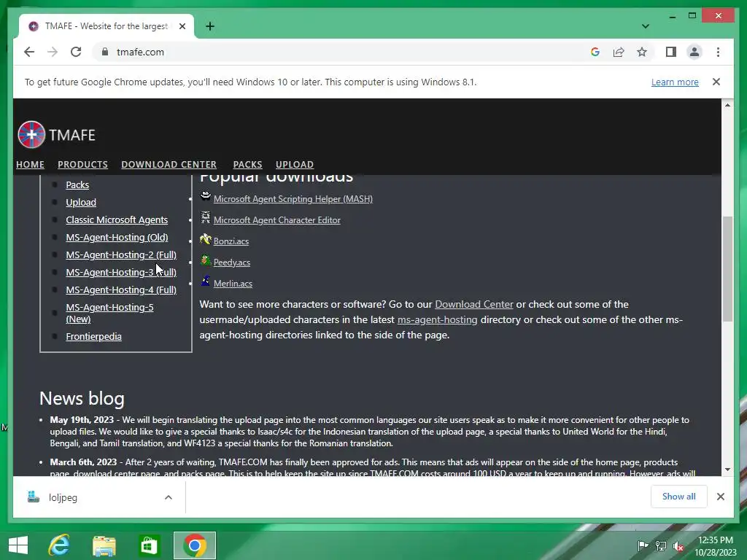The width and height of the screenshot is (747, 560).
Task: Open File Explorer from taskbar
Action: pos(104,545)
